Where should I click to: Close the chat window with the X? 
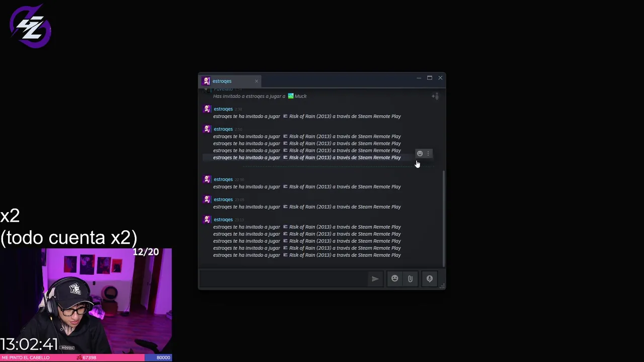(440, 78)
